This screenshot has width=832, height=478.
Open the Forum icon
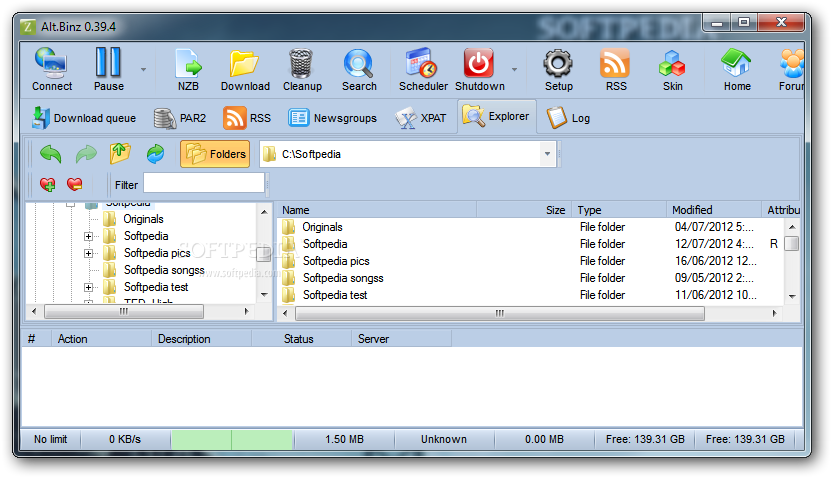792,69
